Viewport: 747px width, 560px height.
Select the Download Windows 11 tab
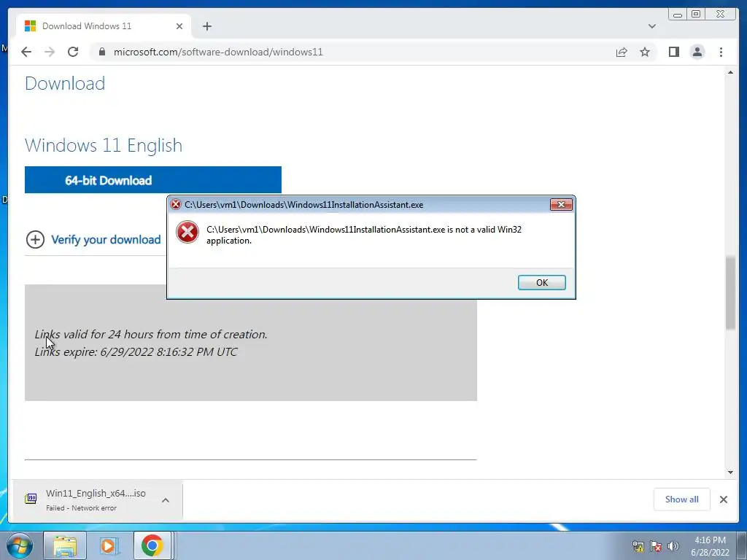104,26
